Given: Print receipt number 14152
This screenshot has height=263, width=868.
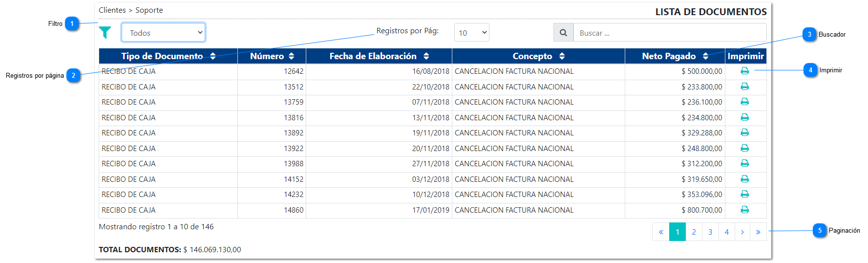Looking at the screenshot, I should 744,179.
